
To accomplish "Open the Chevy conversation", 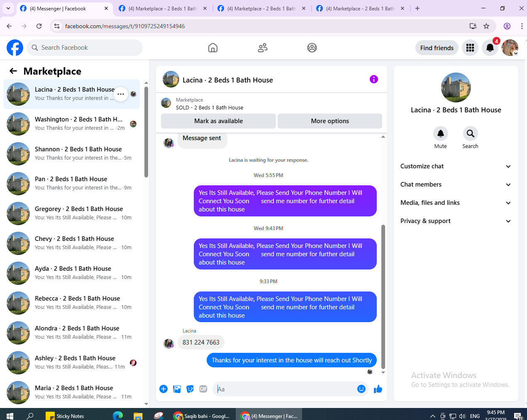I will (72, 243).
